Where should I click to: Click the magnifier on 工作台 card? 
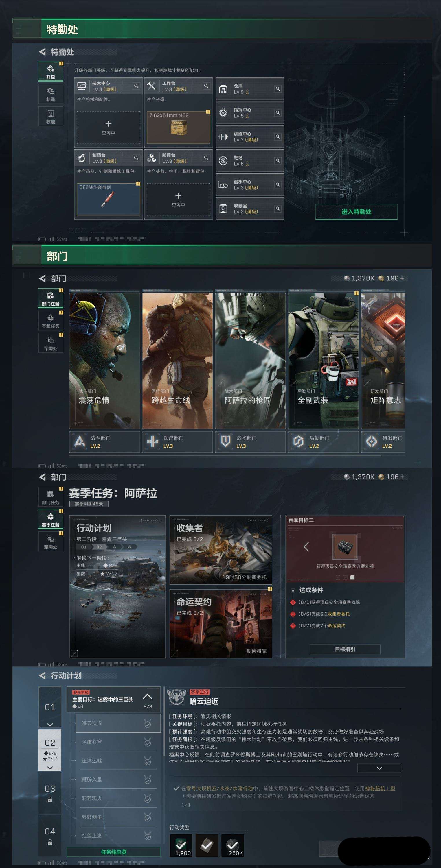[x=206, y=86]
